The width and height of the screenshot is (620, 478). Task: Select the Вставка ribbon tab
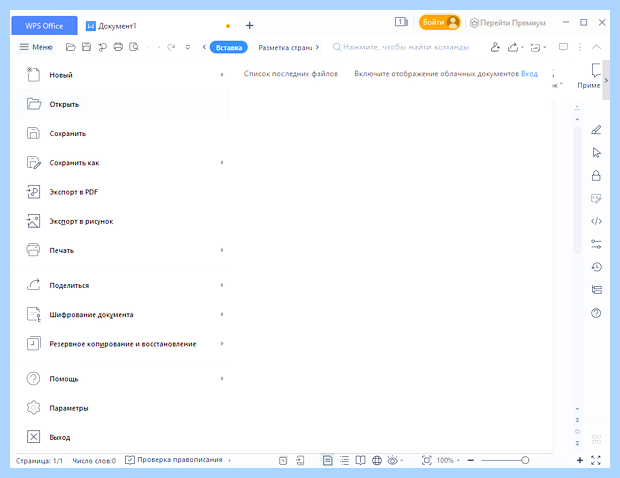click(x=229, y=47)
